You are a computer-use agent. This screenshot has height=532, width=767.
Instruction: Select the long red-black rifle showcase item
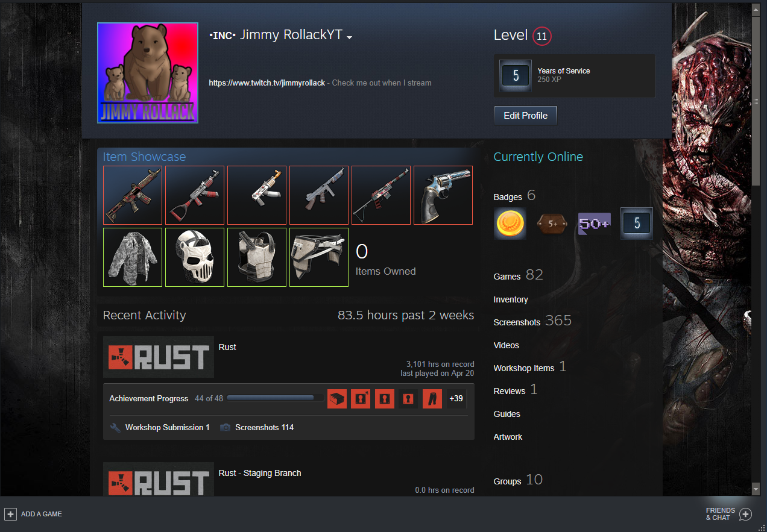381,195
